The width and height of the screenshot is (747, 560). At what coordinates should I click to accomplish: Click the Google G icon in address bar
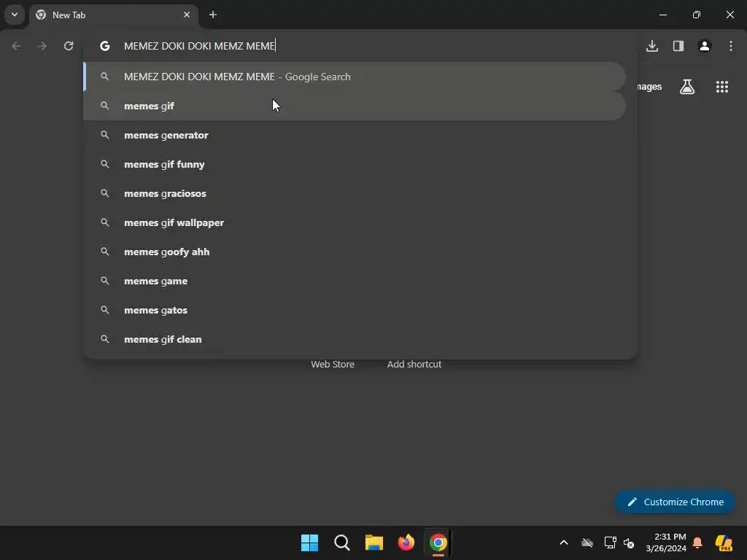(x=105, y=46)
